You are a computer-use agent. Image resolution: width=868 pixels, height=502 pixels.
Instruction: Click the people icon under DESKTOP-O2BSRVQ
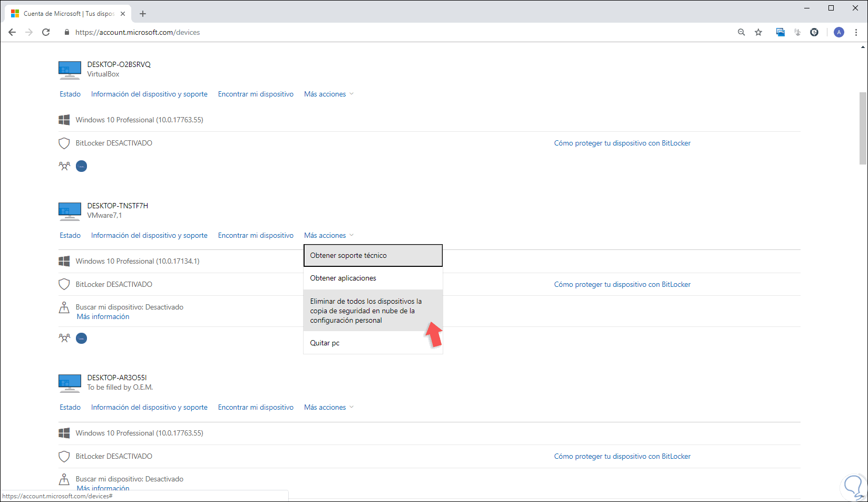pyautogui.click(x=64, y=166)
